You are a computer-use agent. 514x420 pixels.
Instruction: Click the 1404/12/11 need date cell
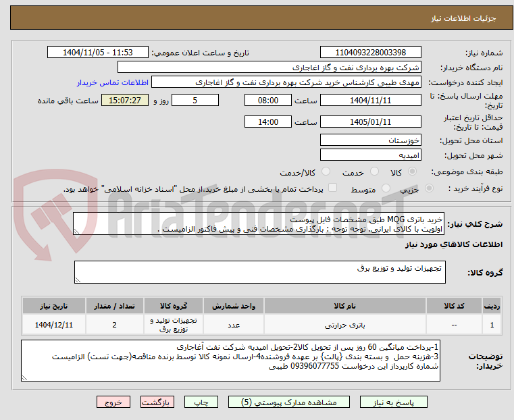click(54, 325)
